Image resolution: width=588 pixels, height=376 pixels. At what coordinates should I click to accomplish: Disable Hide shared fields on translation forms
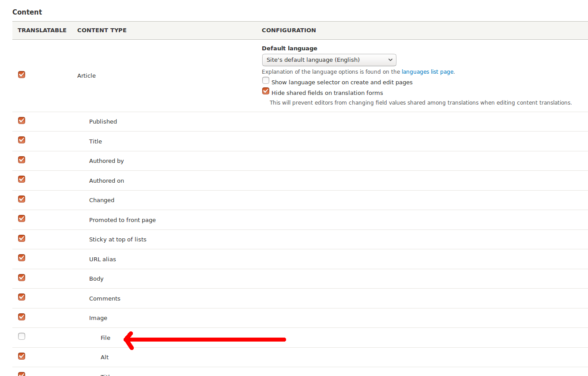[x=265, y=90]
